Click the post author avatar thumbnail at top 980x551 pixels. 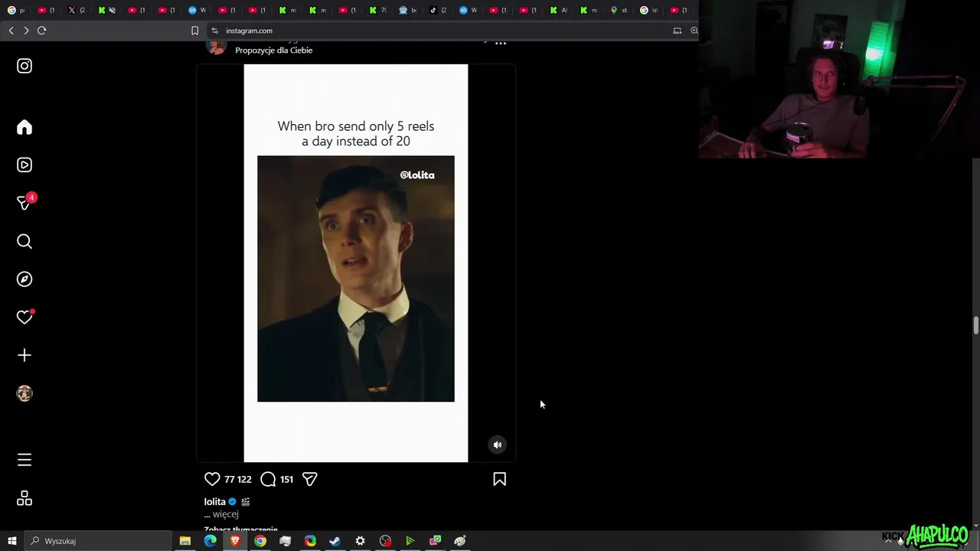(217, 46)
